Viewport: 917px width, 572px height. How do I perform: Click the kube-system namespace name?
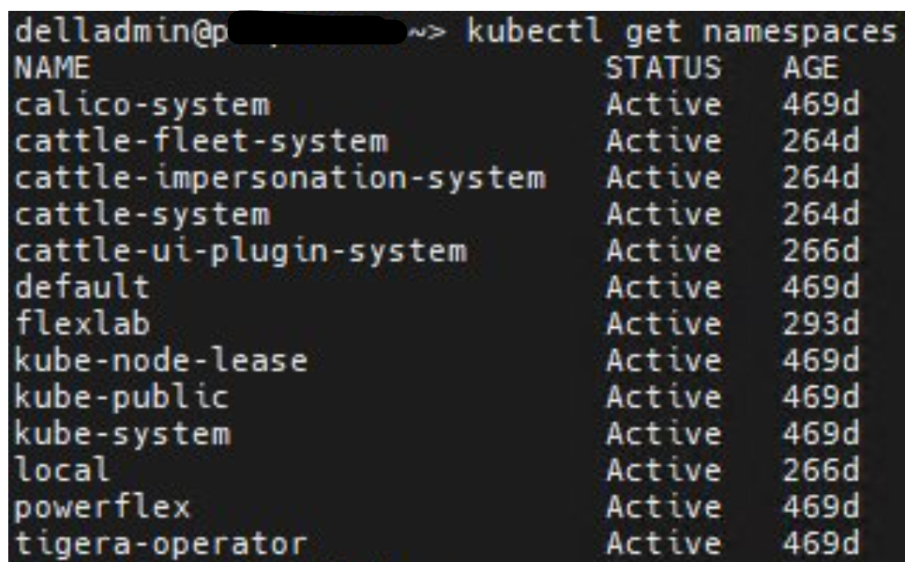point(121,434)
